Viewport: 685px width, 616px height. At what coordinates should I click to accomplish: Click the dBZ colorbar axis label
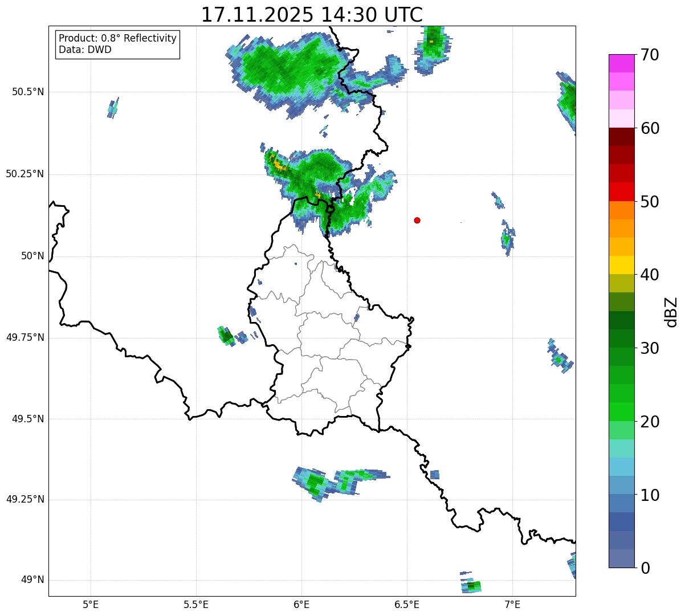coord(671,311)
